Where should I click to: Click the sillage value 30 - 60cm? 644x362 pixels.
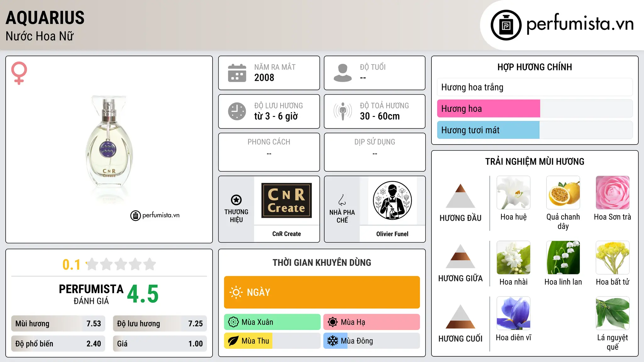click(380, 116)
